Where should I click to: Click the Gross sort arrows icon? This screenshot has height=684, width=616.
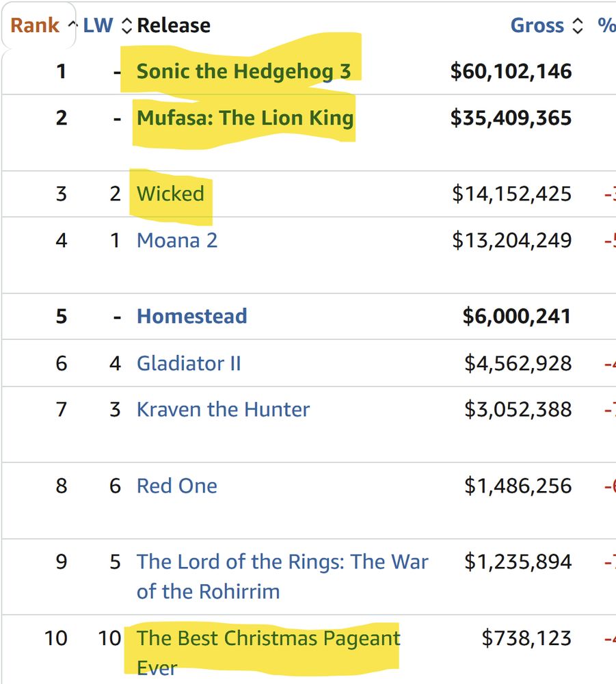[x=578, y=26]
